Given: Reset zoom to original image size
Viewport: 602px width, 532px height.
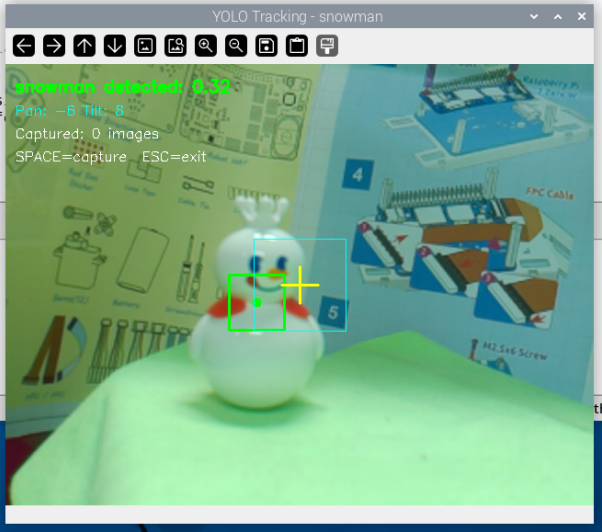Looking at the screenshot, I should click(145, 46).
